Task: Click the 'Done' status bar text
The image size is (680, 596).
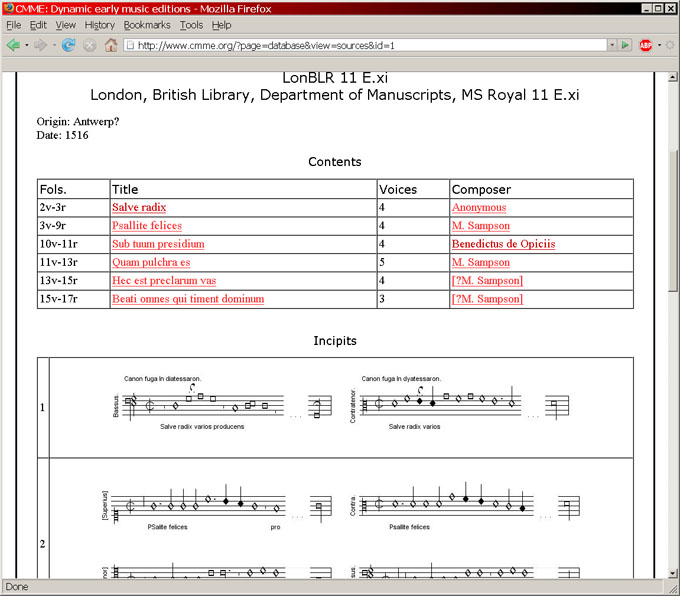Action: (x=17, y=587)
